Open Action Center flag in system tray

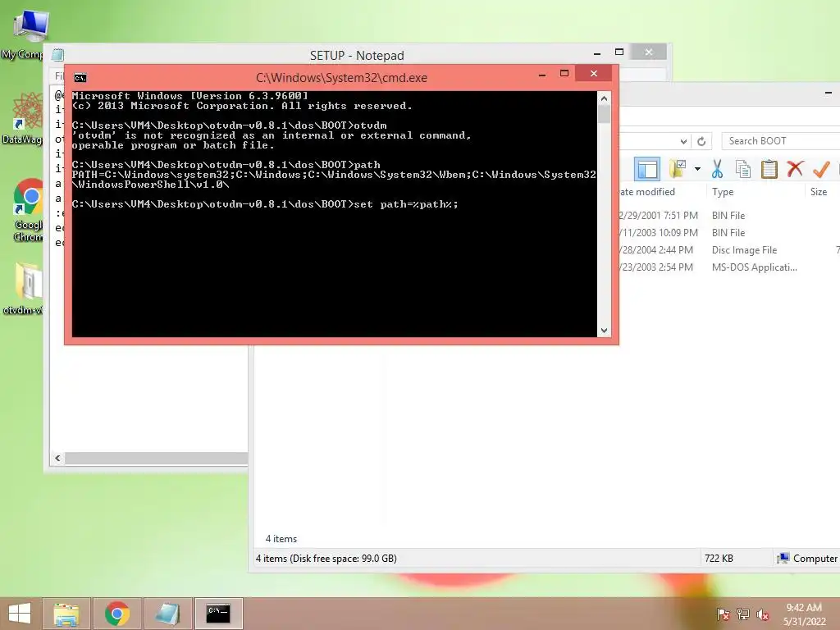(723, 614)
